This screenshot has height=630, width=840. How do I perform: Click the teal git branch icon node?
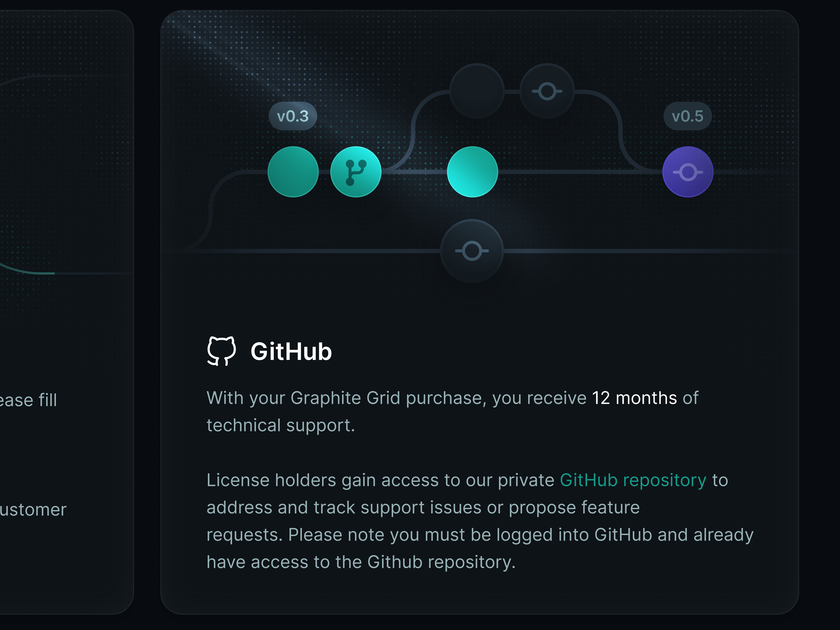click(x=356, y=172)
